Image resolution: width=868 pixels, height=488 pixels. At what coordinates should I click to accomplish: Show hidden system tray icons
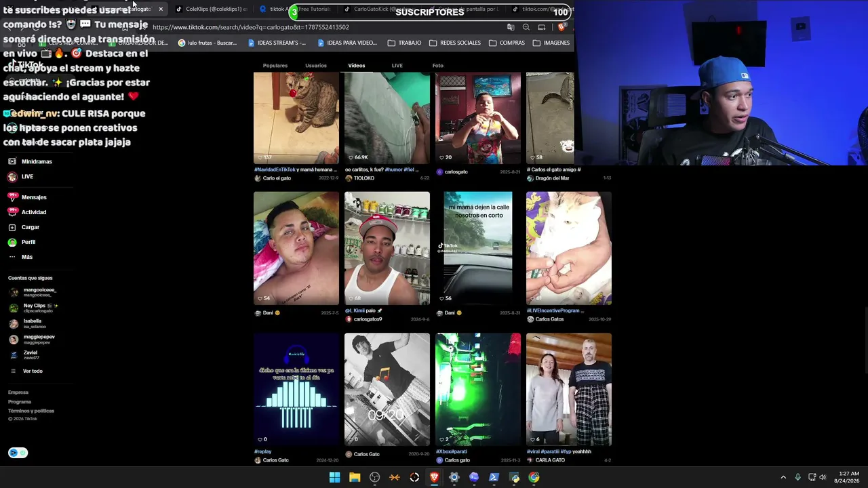coord(783,477)
